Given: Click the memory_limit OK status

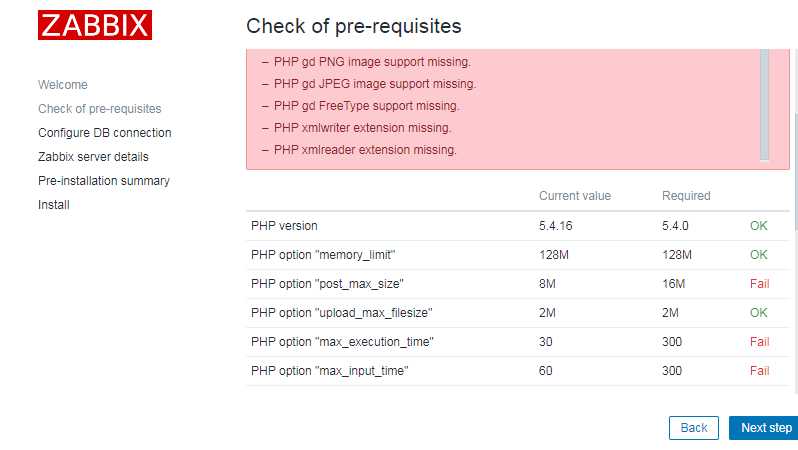Looking at the screenshot, I should (x=758, y=255).
